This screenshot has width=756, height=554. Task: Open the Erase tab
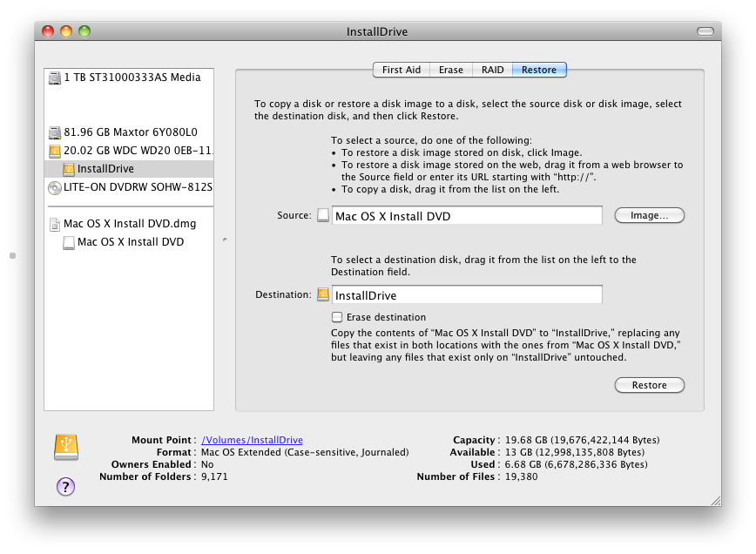[x=450, y=70]
